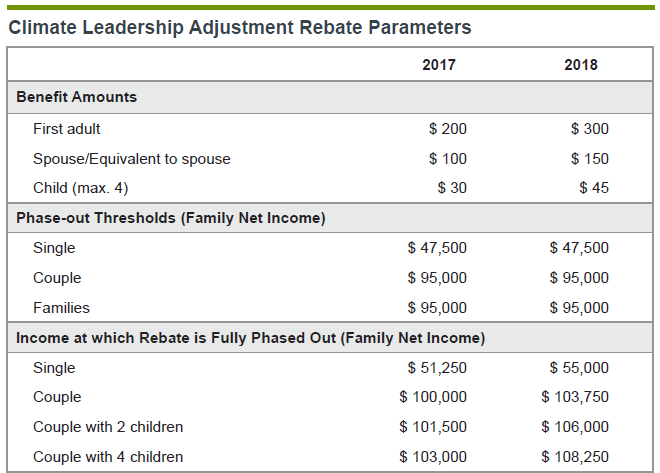Select the Couple with 4 children label
This screenshot has width=660, height=473.
(x=108, y=457)
